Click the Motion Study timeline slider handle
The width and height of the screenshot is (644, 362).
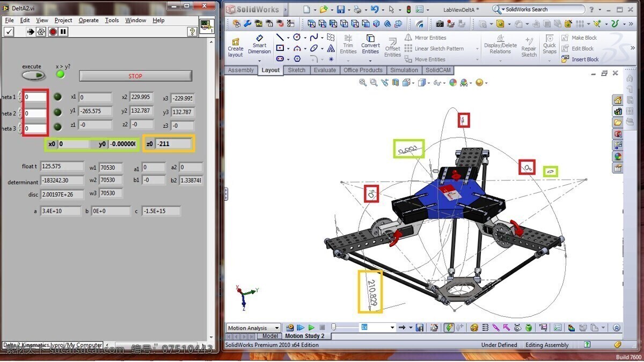click(x=334, y=327)
